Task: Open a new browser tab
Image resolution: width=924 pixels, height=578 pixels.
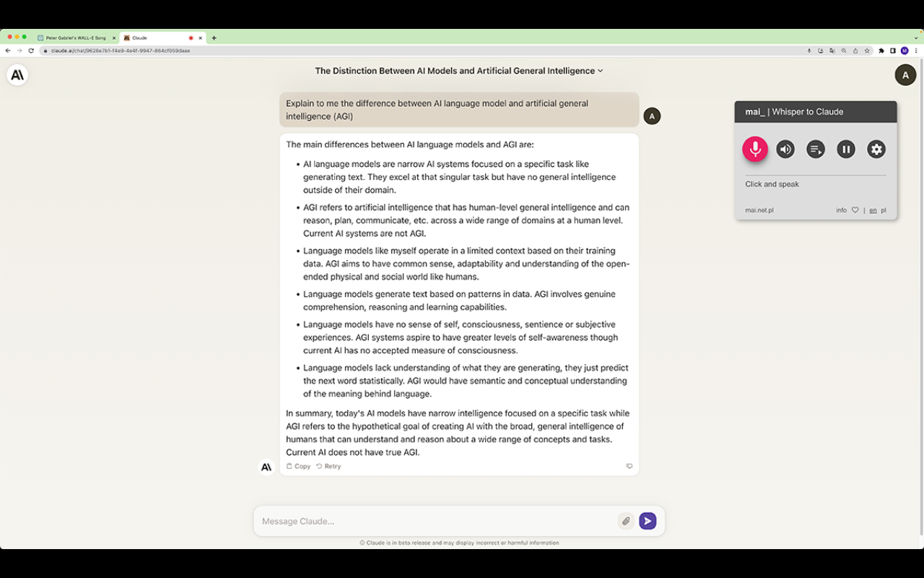Action: click(x=214, y=38)
